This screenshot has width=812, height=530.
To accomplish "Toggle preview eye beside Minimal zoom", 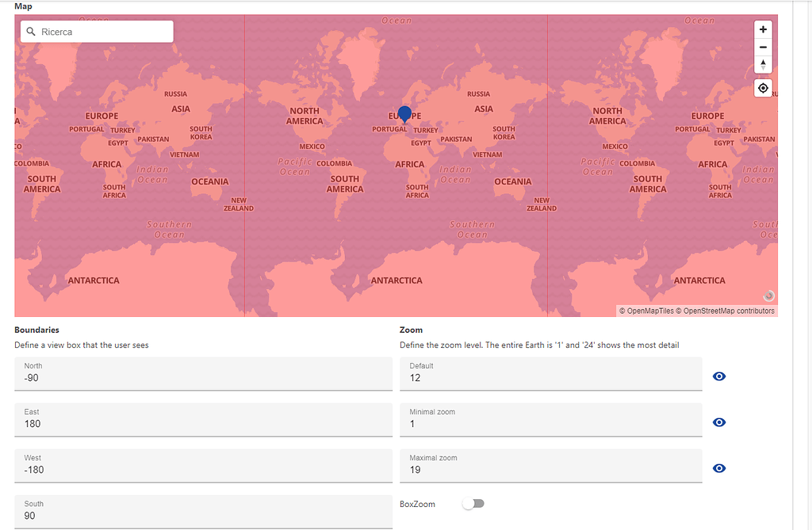I will [x=719, y=422].
